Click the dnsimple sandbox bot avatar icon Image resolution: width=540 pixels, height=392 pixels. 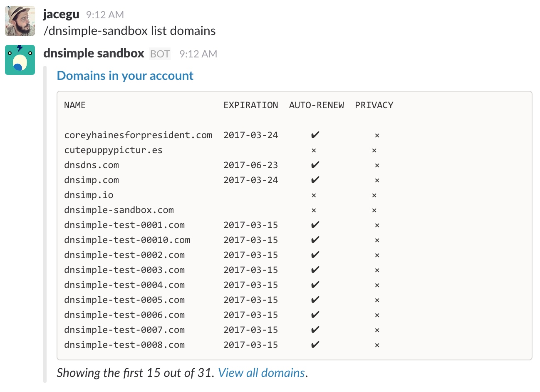(x=20, y=60)
